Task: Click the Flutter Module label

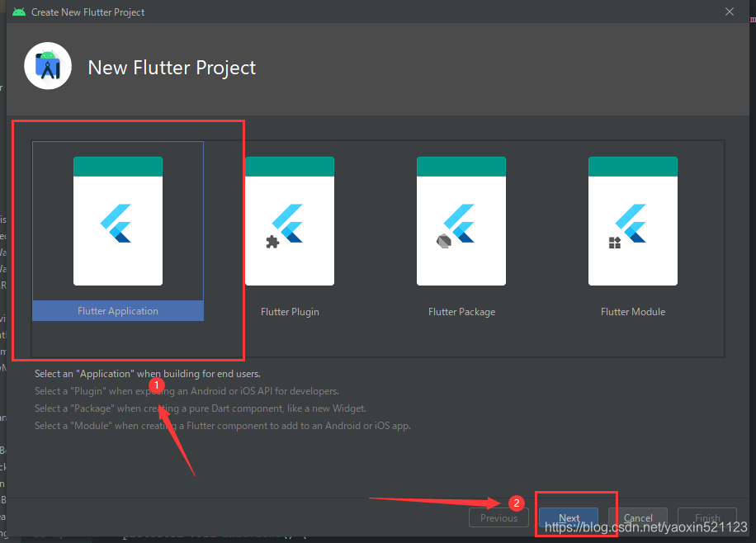Action: pyautogui.click(x=633, y=312)
